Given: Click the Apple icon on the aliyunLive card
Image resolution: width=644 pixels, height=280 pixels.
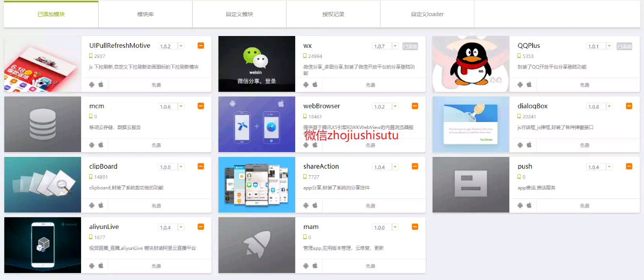Looking at the screenshot, I should (x=100, y=265).
